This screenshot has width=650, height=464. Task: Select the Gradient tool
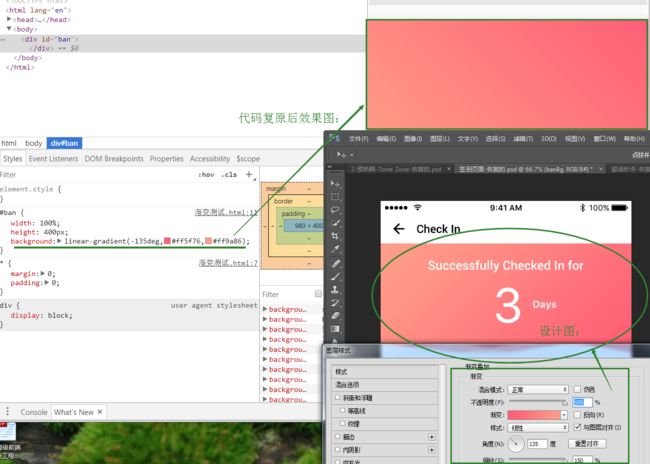335,329
